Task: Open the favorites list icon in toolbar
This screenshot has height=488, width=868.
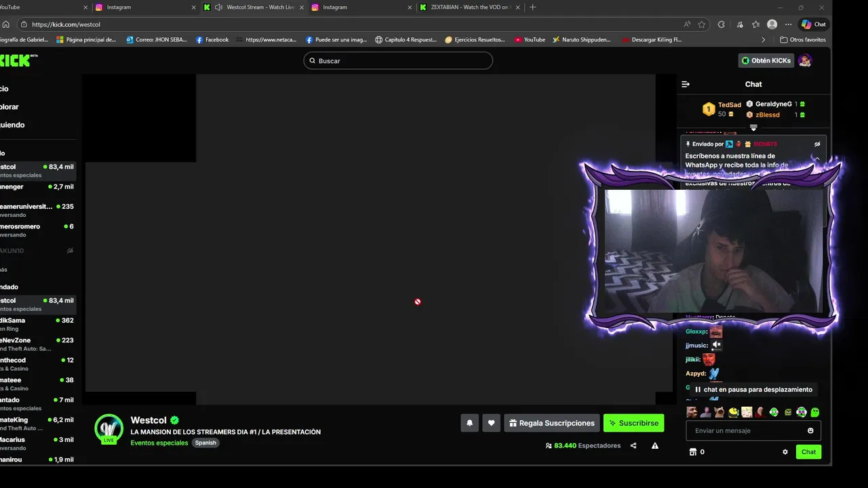Action: pyautogui.click(x=755, y=24)
